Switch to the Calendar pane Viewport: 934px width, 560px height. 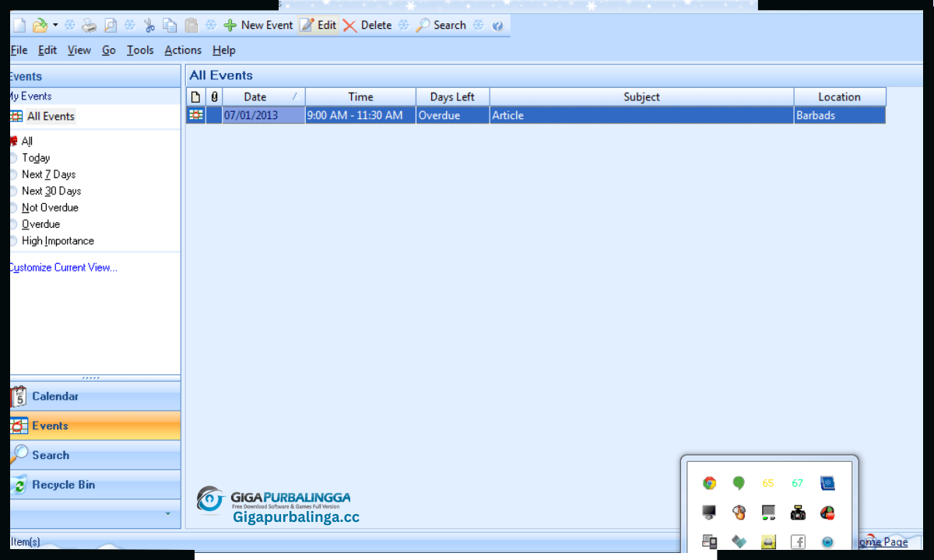coord(95,396)
